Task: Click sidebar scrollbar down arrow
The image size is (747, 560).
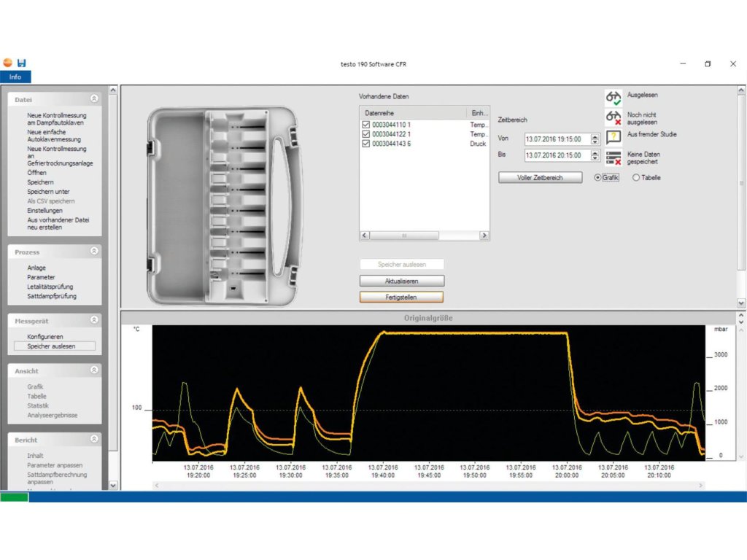Action: (x=113, y=485)
